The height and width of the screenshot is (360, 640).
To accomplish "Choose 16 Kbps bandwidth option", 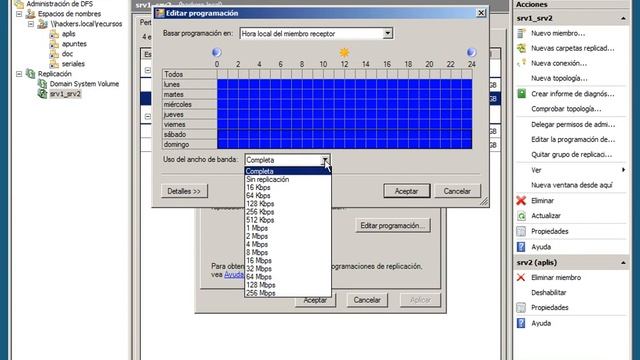I will click(287, 187).
